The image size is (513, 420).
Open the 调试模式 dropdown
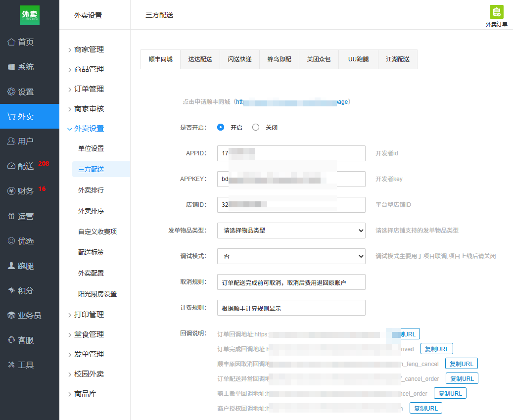click(x=291, y=256)
